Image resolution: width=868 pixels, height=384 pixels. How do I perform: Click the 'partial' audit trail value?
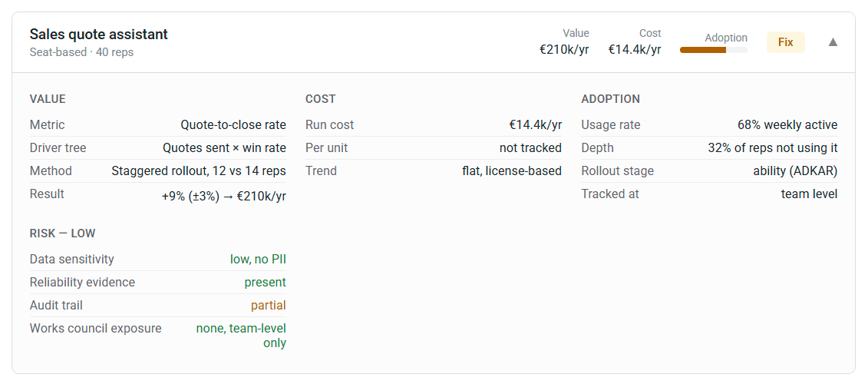269,306
